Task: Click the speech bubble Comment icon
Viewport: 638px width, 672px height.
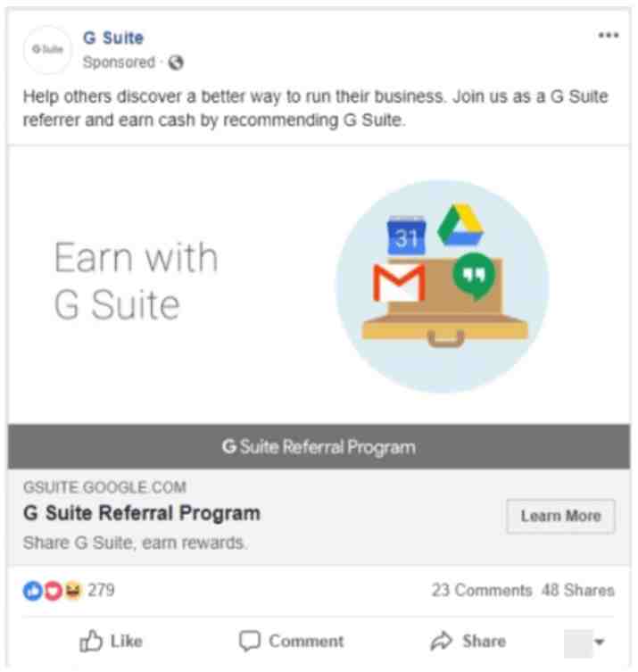Action: (x=249, y=641)
